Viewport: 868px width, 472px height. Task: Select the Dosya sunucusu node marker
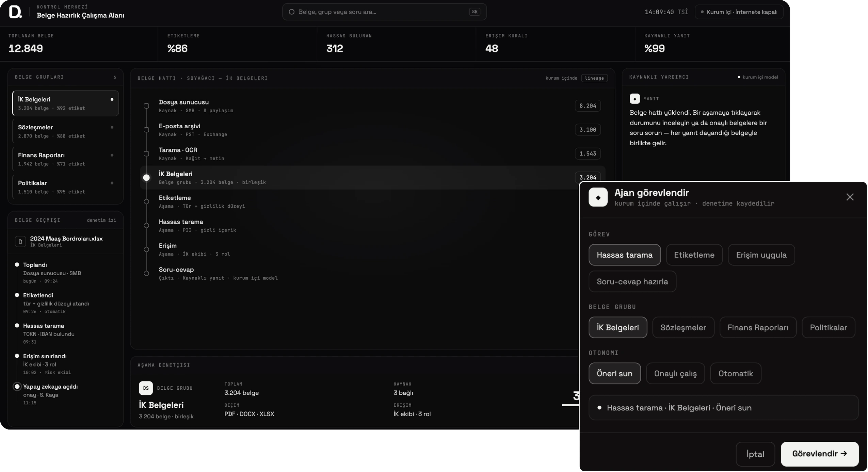pos(146,106)
